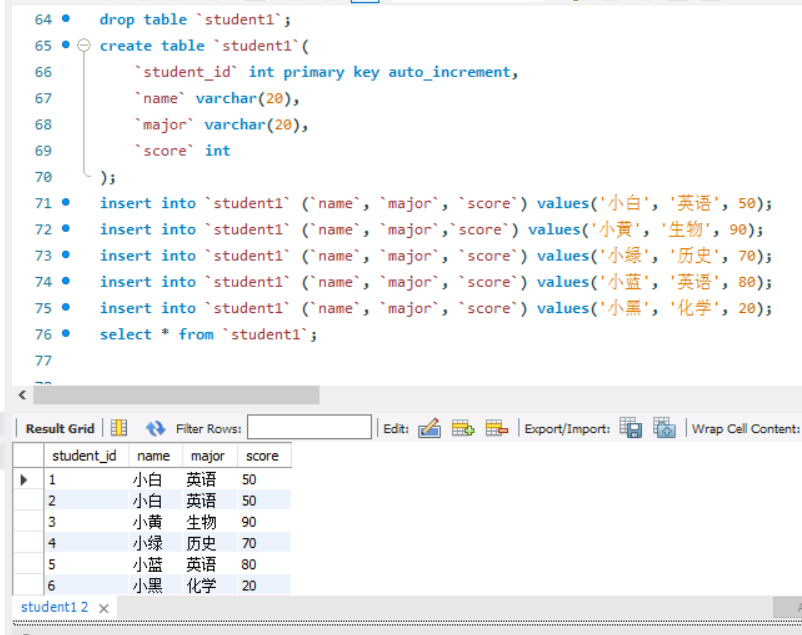Sort by the major column header
This screenshot has width=802, height=635.
(210, 455)
